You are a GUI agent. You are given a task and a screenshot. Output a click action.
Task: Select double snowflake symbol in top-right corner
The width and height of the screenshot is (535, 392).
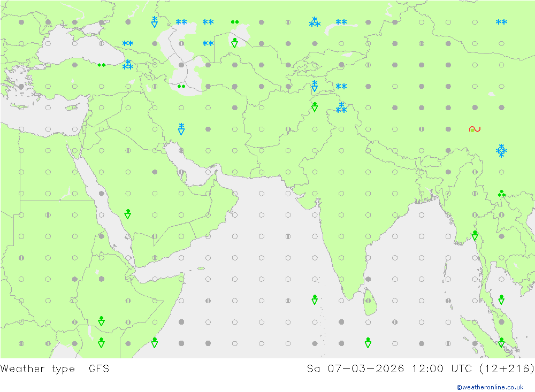point(501,22)
